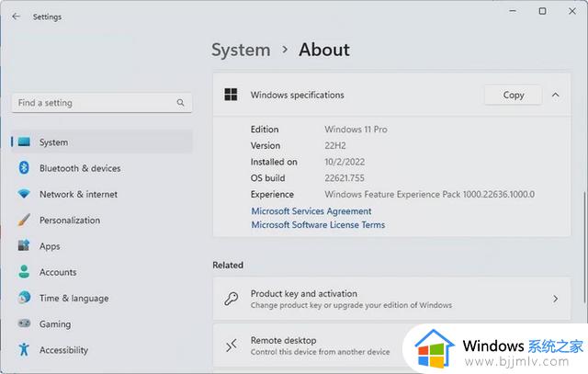Click the search magnifier icon
This screenshot has width=588, height=374.
click(180, 102)
